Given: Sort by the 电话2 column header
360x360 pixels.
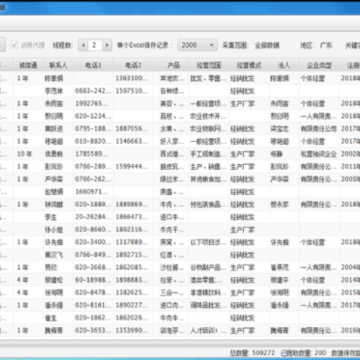Looking at the screenshot, I should pos(133,65).
